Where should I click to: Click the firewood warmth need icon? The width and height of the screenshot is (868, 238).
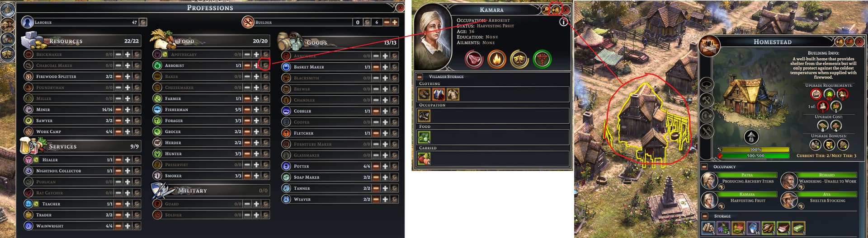pyautogui.click(x=497, y=59)
